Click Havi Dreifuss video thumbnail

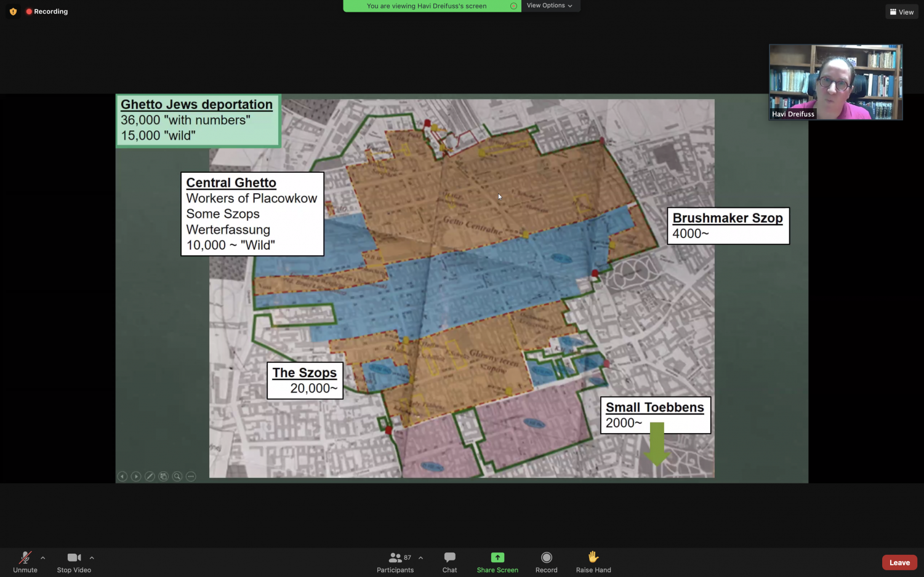click(835, 82)
